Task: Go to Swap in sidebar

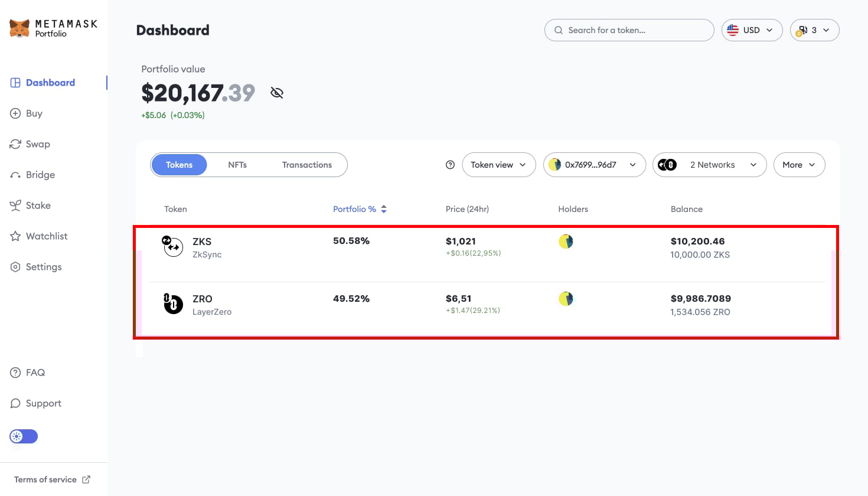Action: tap(37, 144)
